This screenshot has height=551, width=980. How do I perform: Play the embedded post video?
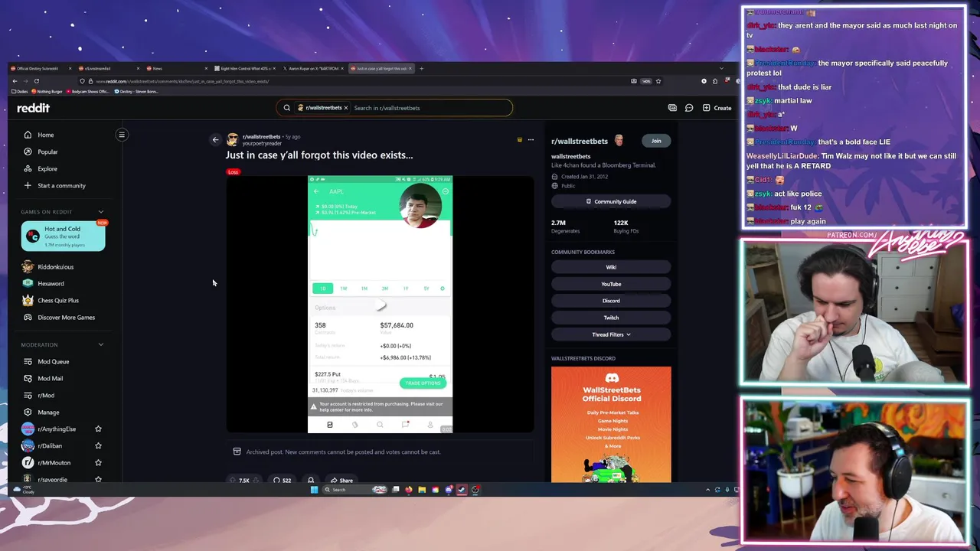[380, 305]
